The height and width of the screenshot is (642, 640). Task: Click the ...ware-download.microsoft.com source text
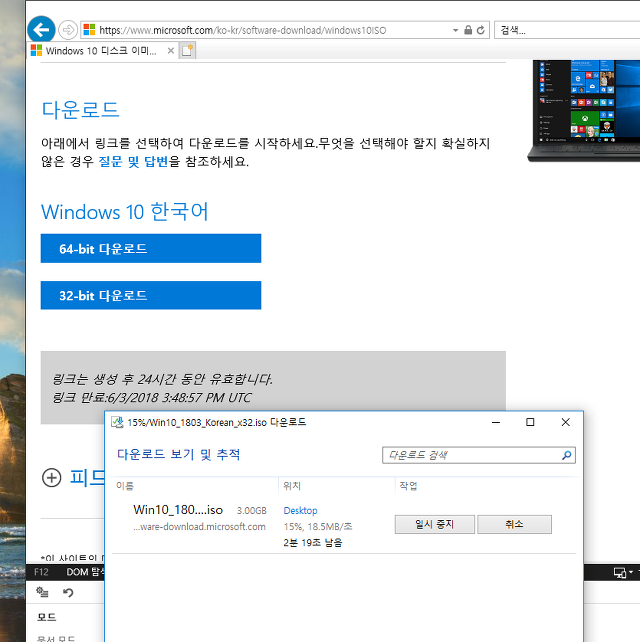coord(199,527)
